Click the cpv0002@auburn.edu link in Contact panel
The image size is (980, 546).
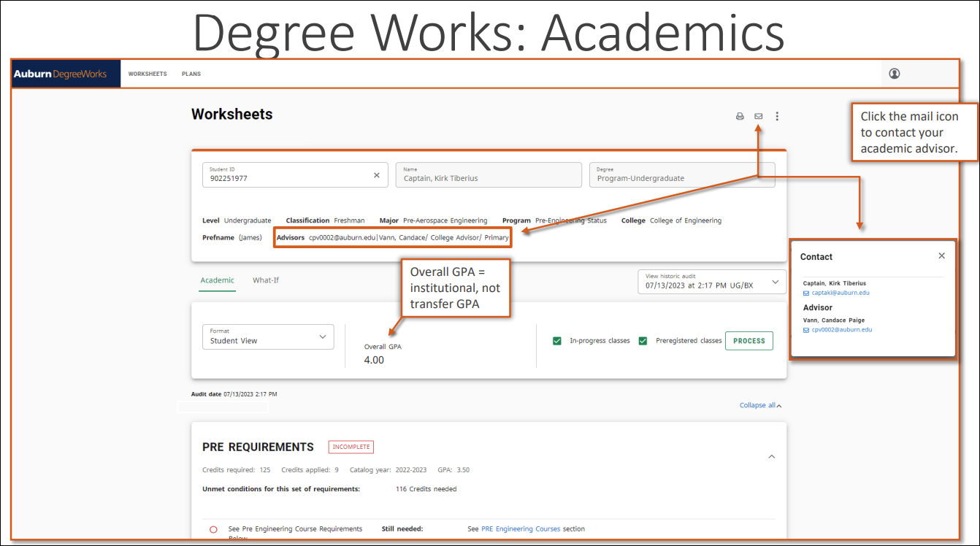click(842, 329)
